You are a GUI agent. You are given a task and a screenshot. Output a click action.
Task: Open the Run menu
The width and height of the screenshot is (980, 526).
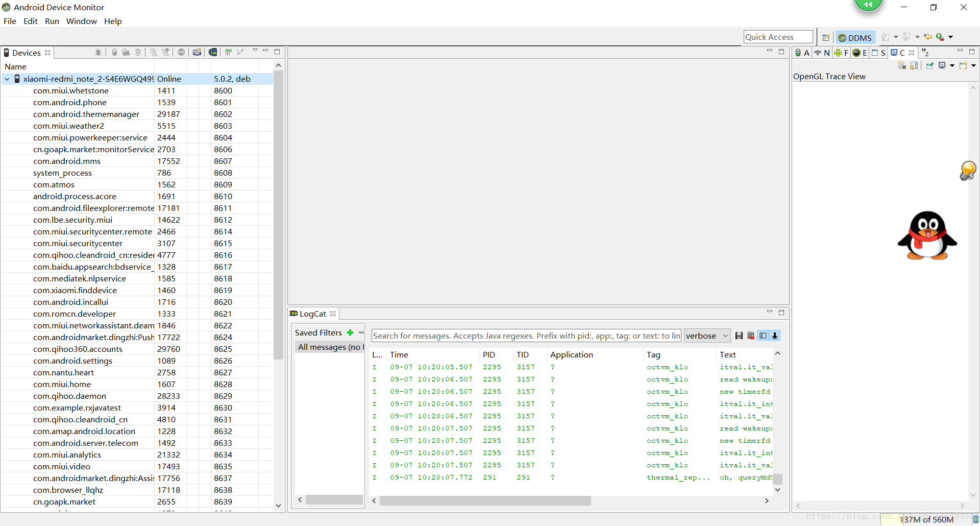(52, 21)
